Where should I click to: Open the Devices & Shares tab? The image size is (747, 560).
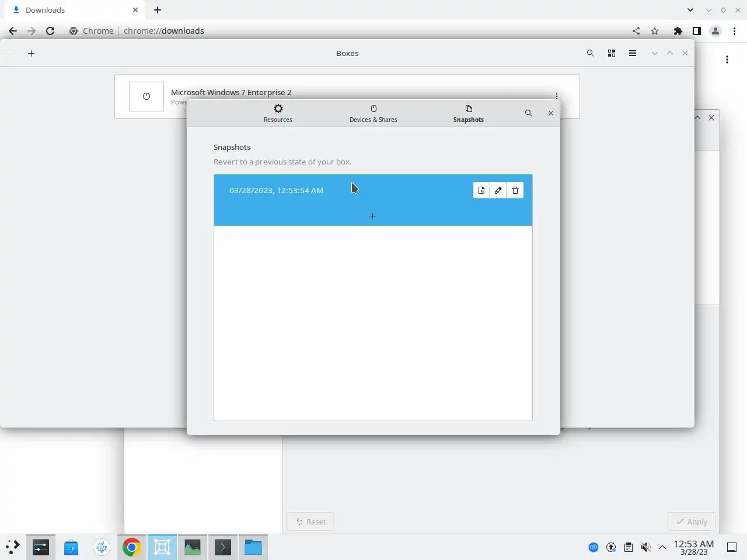pyautogui.click(x=373, y=113)
